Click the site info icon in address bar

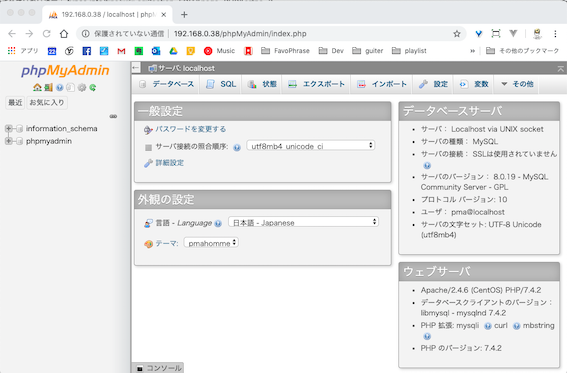tap(85, 34)
